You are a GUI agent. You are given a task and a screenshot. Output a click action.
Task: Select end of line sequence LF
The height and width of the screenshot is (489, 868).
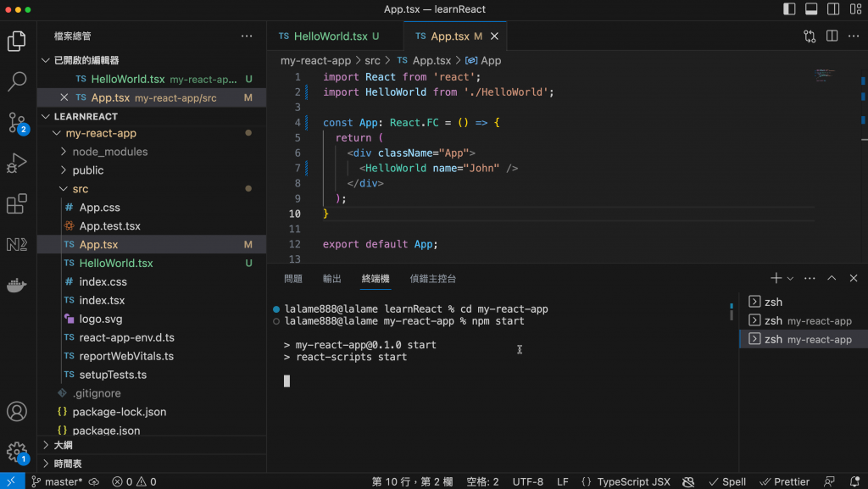coord(563,482)
